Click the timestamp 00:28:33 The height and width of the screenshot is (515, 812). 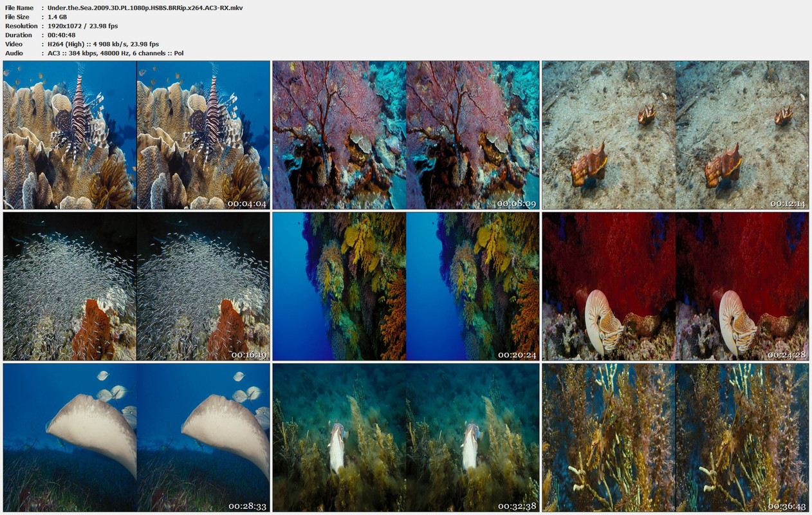point(247,506)
